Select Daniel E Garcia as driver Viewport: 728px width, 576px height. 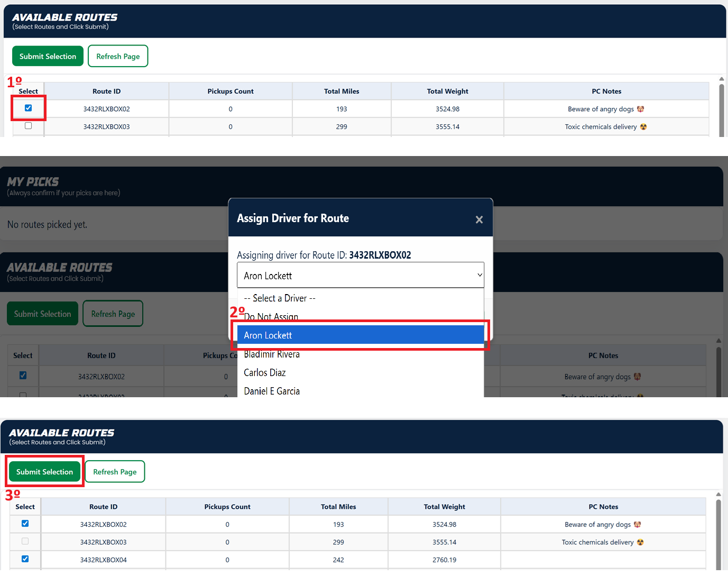pos(272,391)
